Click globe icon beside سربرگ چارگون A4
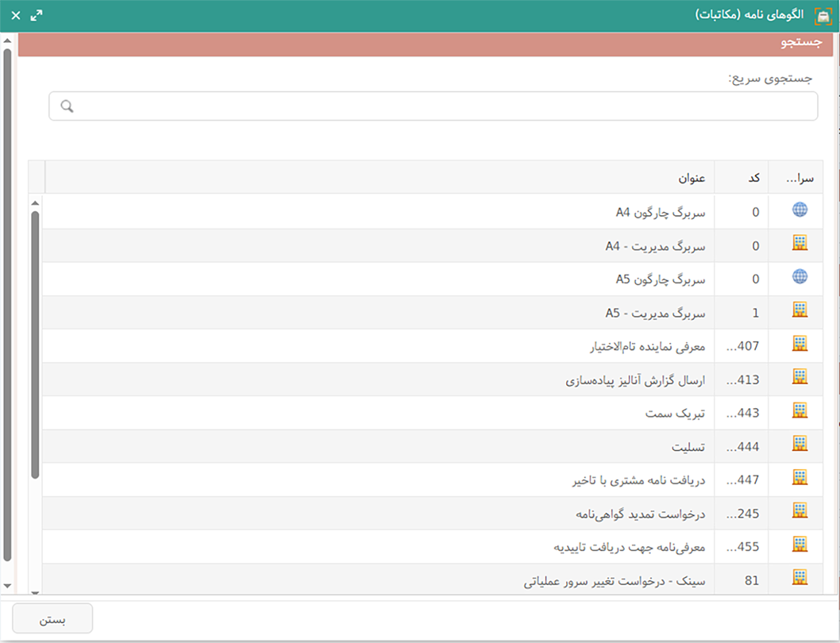Image resolution: width=840 pixels, height=643 pixels. 800,210
